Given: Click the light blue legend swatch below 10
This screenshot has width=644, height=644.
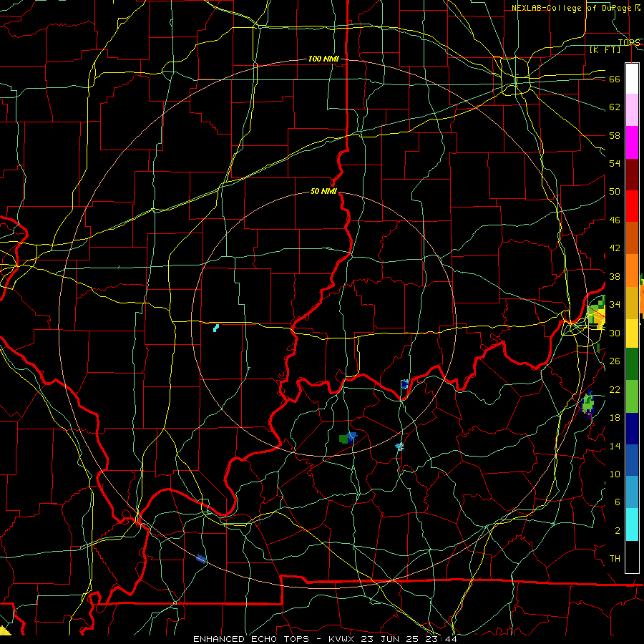Looking at the screenshot, I should pyautogui.click(x=632, y=492).
